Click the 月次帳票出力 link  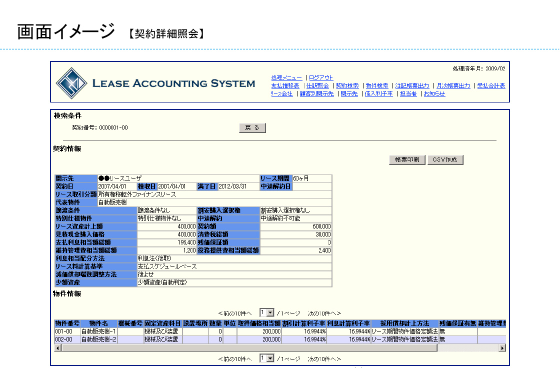pyautogui.click(x=453, y=85)
